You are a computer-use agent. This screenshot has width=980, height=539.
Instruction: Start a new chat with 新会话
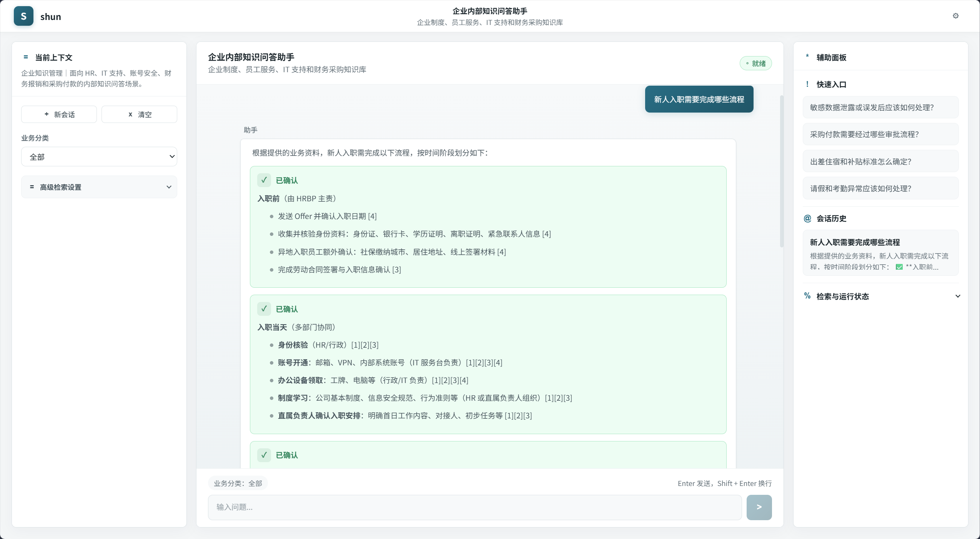pyautogui.click(x=59, y=114)
